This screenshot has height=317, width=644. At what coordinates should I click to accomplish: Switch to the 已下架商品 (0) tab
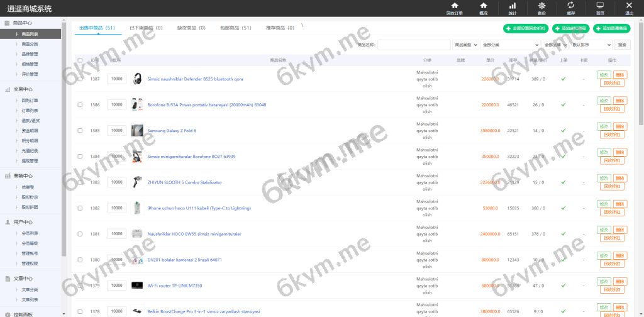146,28
